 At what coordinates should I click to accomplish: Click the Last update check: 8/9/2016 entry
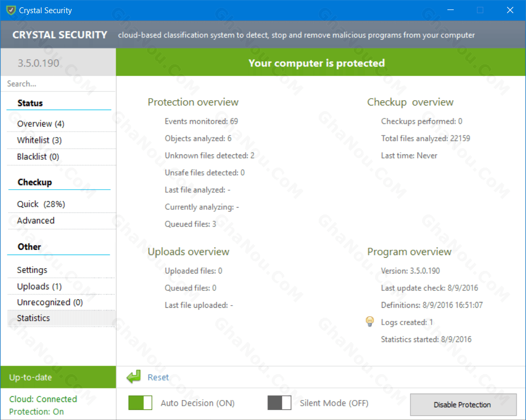pos(429,288)
